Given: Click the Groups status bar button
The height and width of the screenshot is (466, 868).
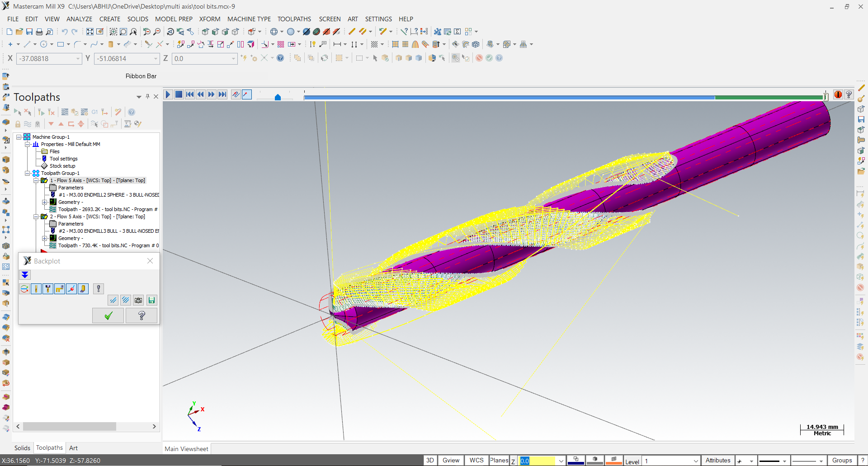Looking at the screenshot, I should coord(842,460).
